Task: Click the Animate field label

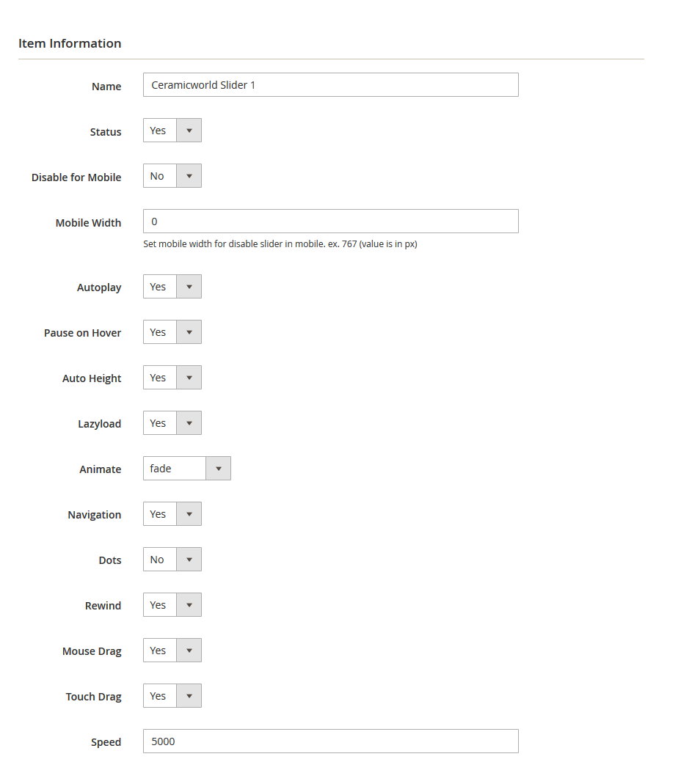Action: (x=100, y=469)
